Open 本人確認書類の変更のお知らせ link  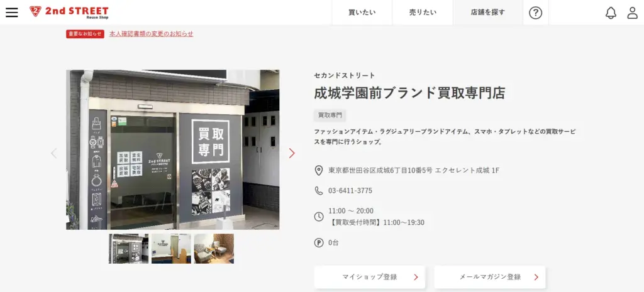pos(151,34)
